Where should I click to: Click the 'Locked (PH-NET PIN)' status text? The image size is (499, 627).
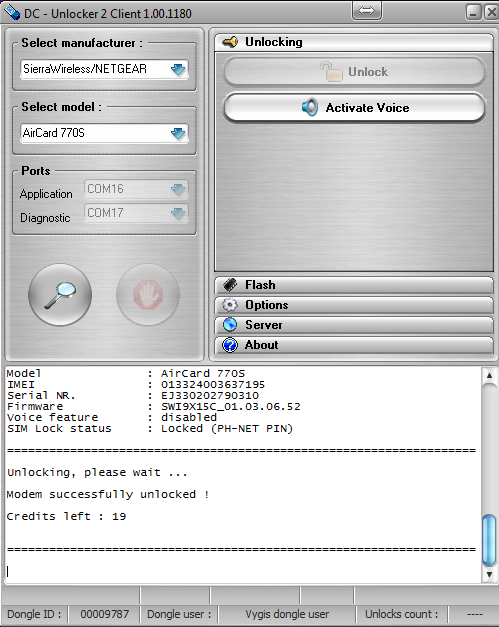[227, 429]
